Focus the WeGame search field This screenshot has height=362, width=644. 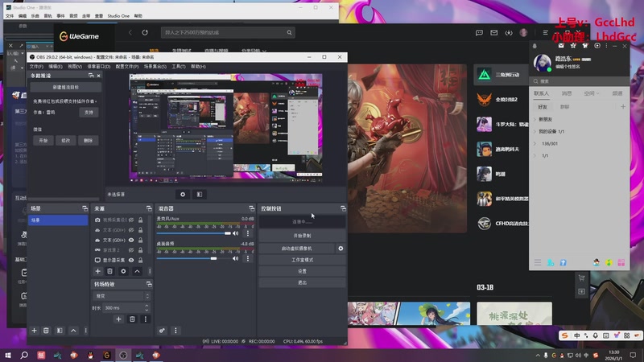(224, 32)
